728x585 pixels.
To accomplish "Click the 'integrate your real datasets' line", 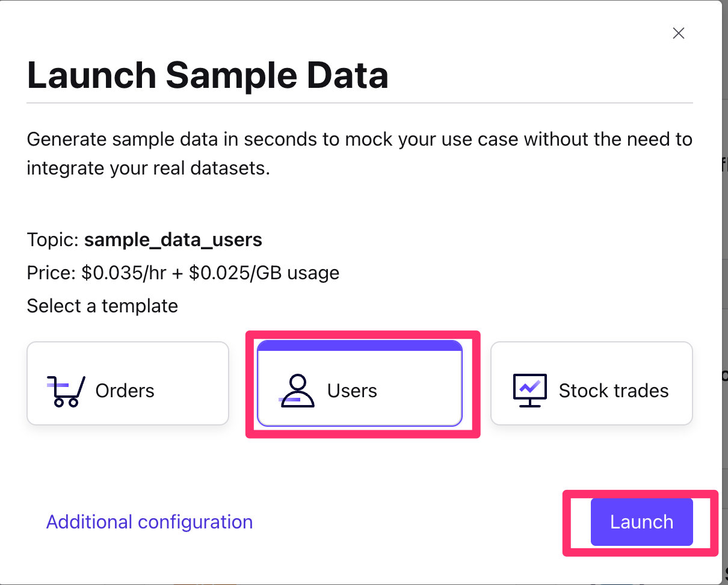I will tap(148, 167).
